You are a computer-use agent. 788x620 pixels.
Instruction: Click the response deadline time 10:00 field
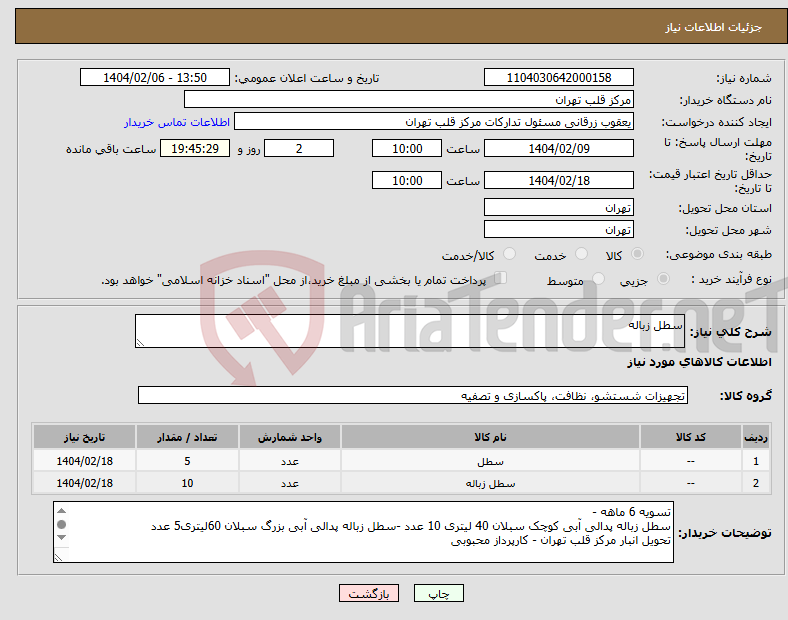407,149
